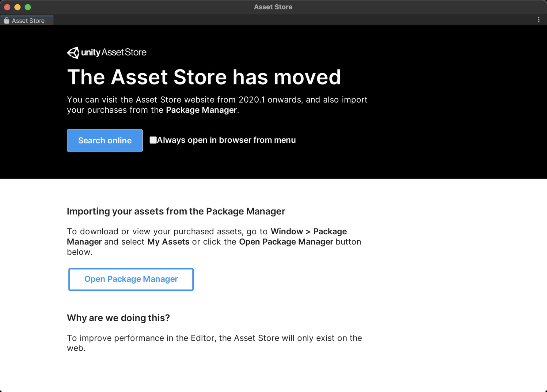Select the Asset Store tab
Image resolution: width=547 pixels, height=392 pixels.
(x=27, y=21)
